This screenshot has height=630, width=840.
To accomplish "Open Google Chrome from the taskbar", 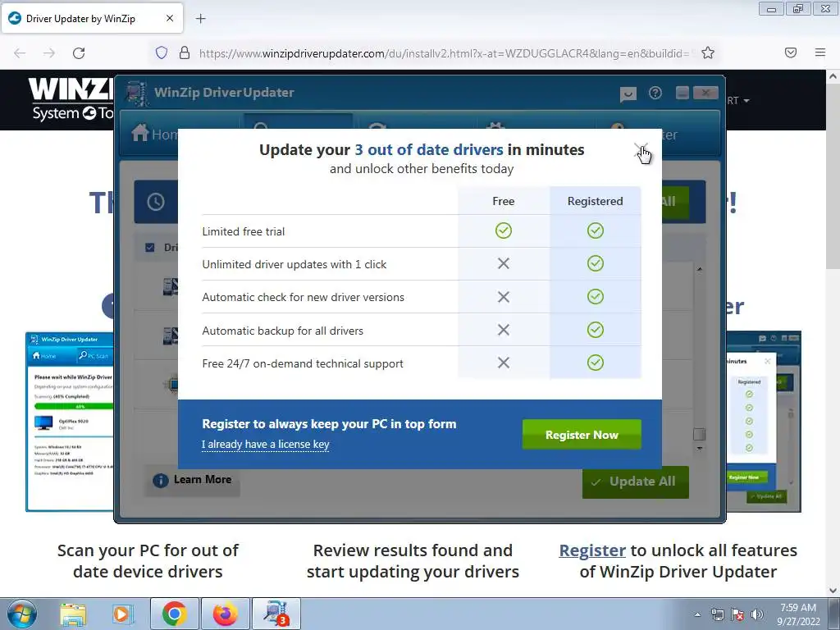I will click(x=174, y=614).
